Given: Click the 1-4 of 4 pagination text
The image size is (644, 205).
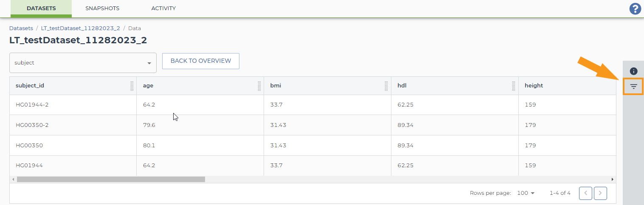Looking at the screenshot, I should [x=560, y=193].
